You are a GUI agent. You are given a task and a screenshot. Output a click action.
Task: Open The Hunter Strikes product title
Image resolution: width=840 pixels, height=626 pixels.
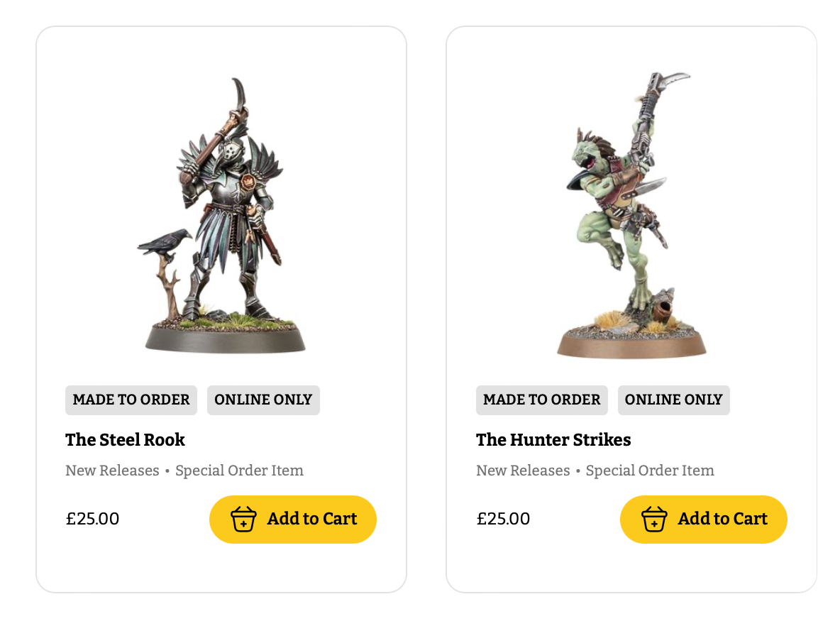(553, 439)
